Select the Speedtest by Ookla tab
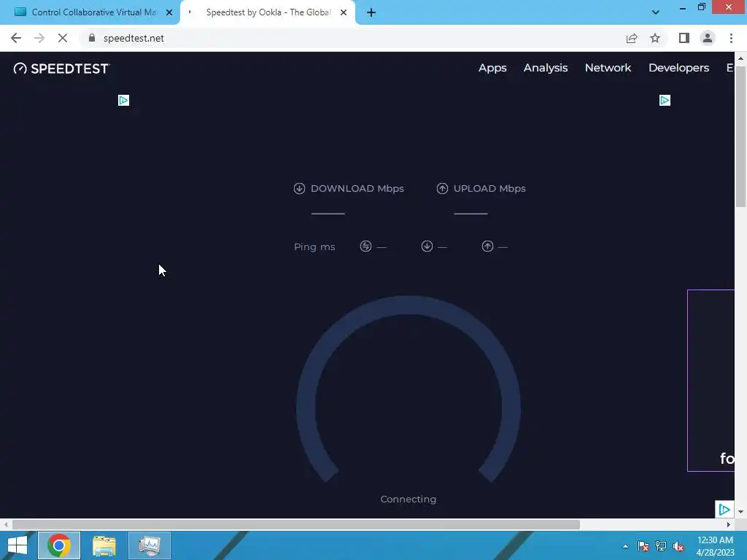747x560 pixels. (x=268, y=12)
